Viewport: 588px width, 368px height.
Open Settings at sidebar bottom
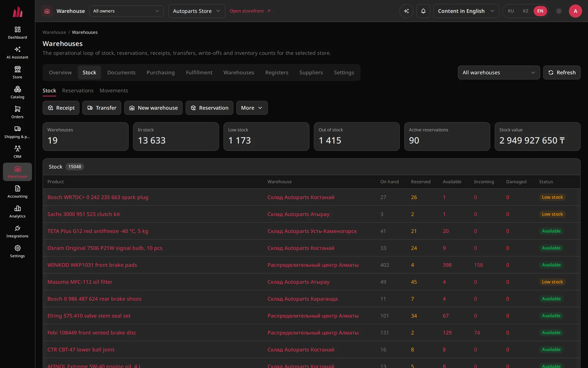(x=17, y=251)
